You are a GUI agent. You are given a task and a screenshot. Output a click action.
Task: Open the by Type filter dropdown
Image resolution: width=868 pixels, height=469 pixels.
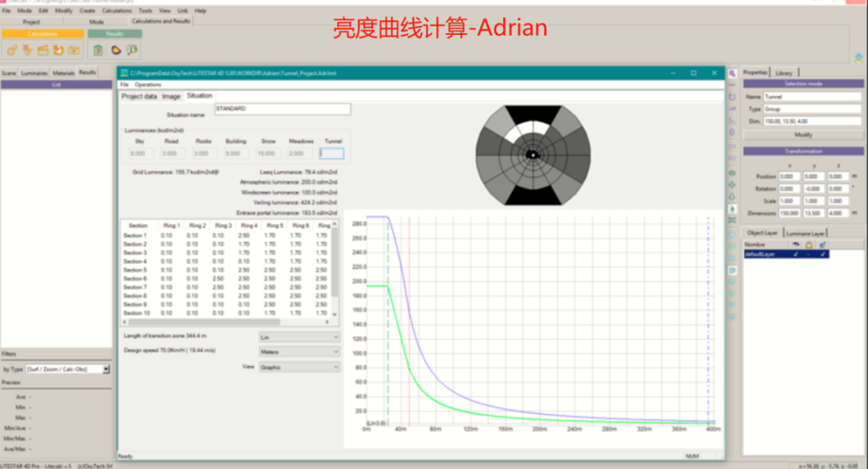pos(67,369)
